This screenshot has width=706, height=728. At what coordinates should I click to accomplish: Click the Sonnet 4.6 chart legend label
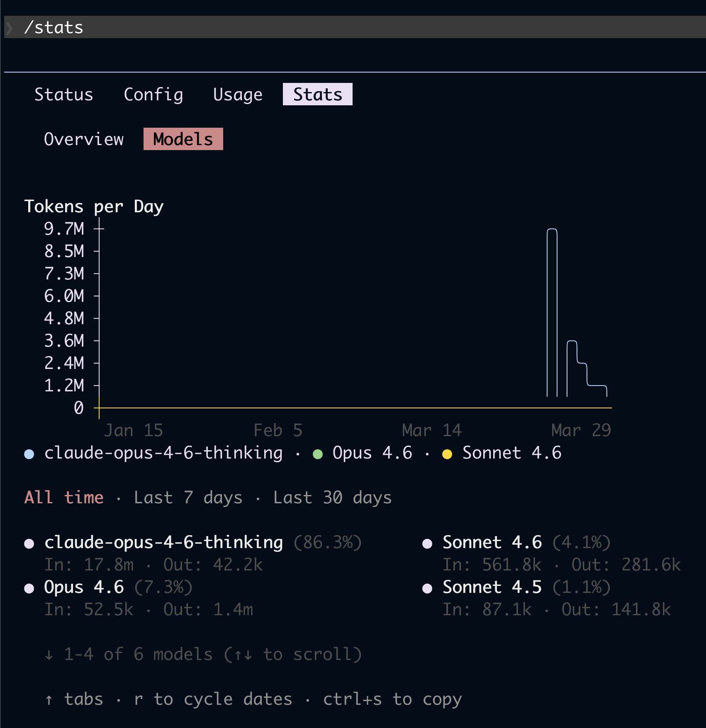(512, 453)
